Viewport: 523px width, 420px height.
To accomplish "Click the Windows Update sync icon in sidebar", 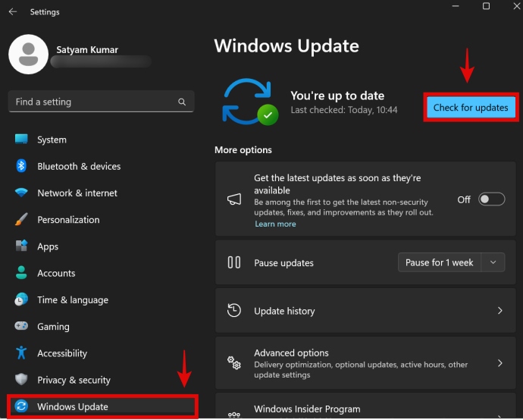I will pyautogui.click(x=21, y=406).
